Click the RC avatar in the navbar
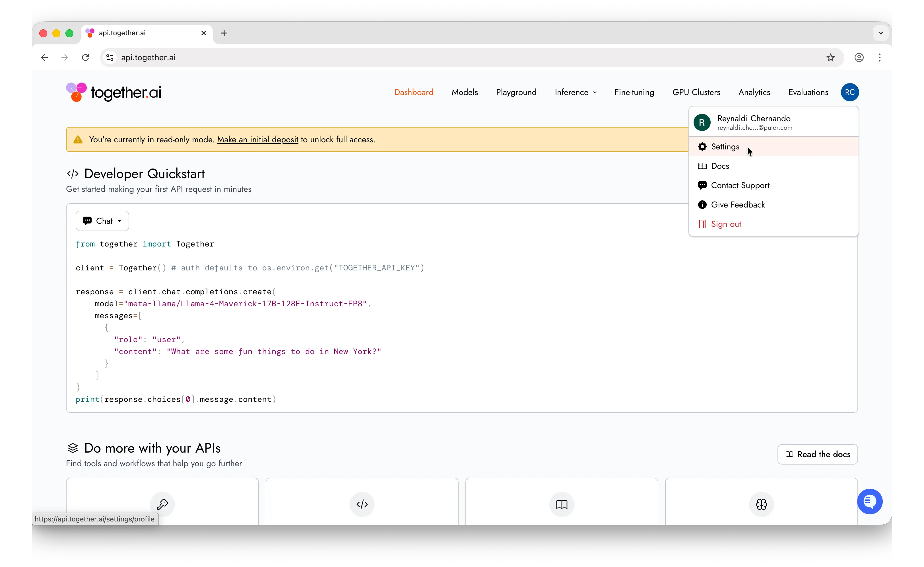The image size is (924, 567). click(850, 92)
